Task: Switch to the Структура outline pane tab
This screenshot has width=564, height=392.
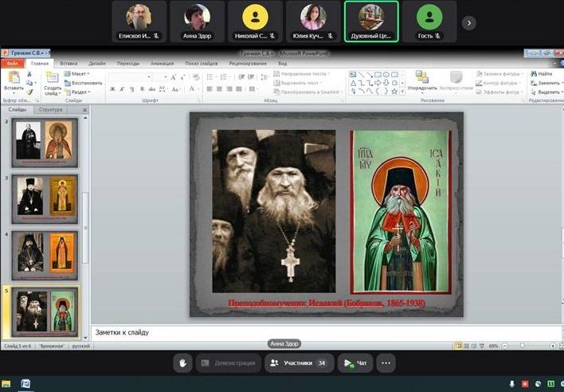Action: (50, 109)
